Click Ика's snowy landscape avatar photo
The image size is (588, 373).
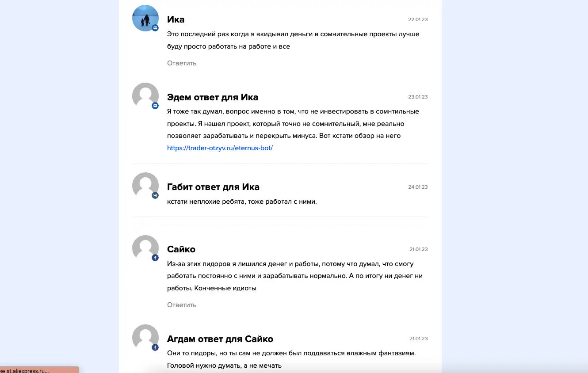click(x=145, y=18)
